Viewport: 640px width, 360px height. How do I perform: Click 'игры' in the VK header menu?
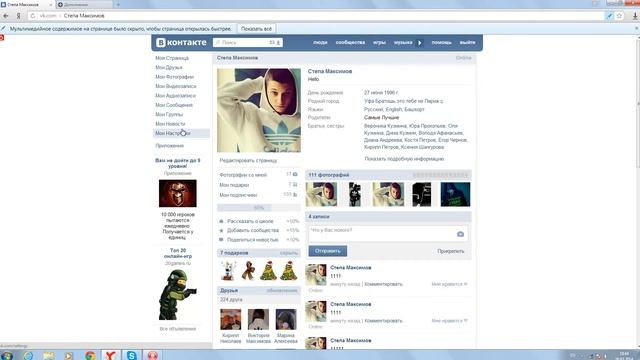click(379, 42)
